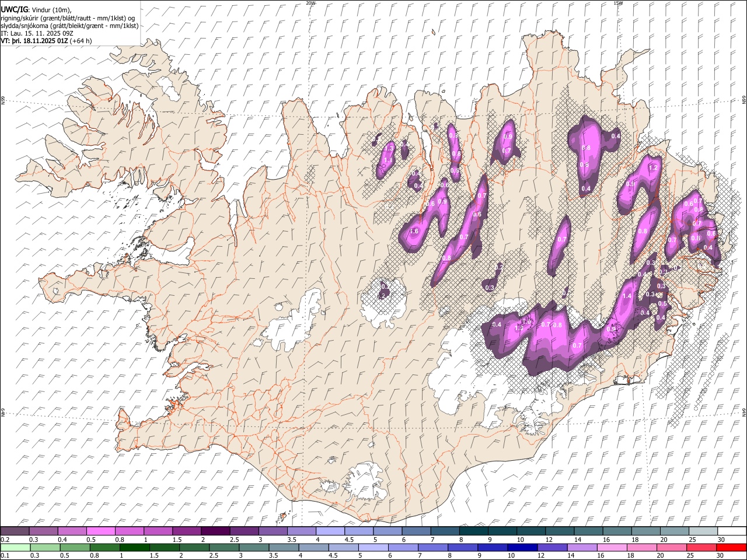Click the '0.1' label under the green scale

pos(5,556)
